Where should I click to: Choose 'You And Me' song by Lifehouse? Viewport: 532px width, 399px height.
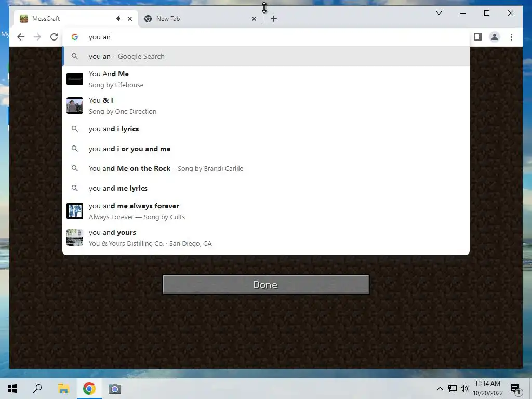(x=266, y=79)
